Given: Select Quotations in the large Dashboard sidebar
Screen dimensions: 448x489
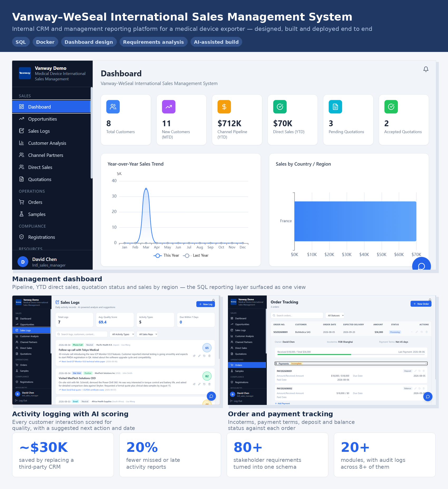Looking at the screenshot, I should click(51, 179).
